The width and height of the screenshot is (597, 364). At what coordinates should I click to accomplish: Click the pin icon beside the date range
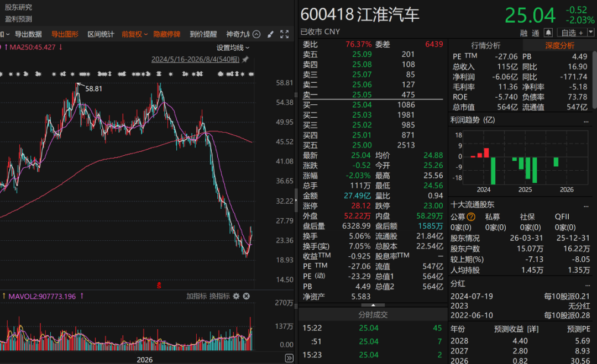[245, 59]
